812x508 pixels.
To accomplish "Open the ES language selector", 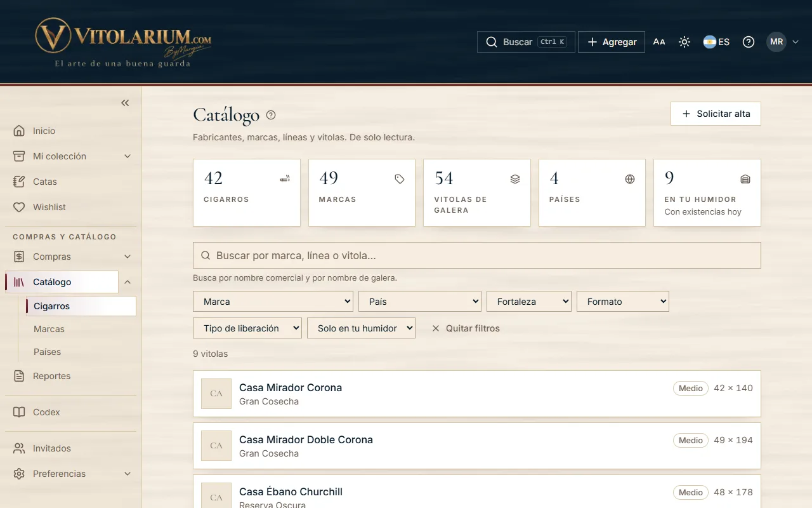I will click(x=716, y=42).
